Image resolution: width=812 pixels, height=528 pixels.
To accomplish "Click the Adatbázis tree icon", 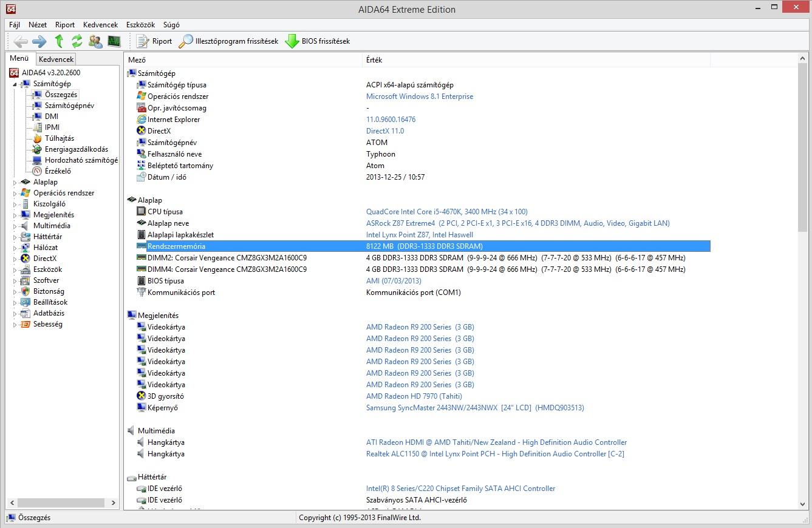I will (x=26, y=313).
